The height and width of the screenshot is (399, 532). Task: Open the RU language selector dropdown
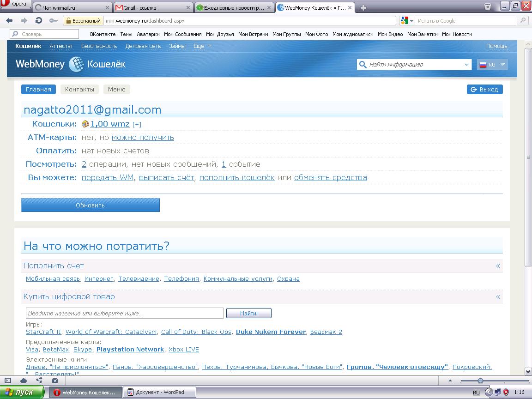[492, 65]
